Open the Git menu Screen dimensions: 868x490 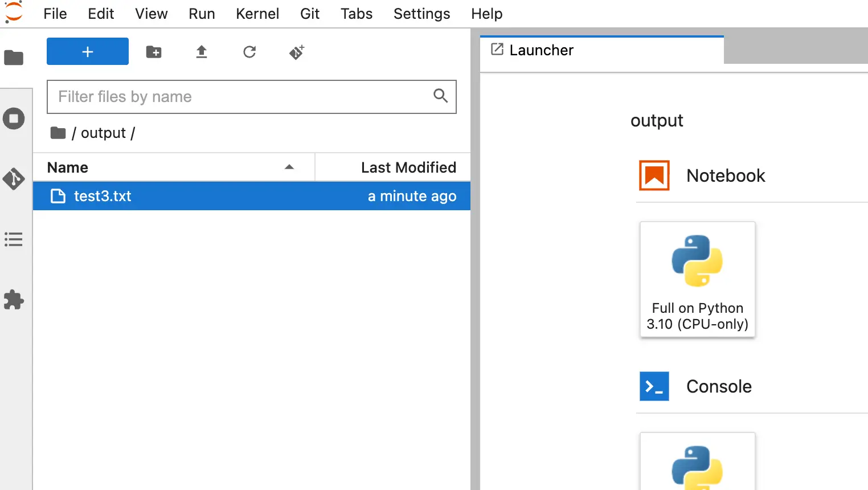coord(310,14)
